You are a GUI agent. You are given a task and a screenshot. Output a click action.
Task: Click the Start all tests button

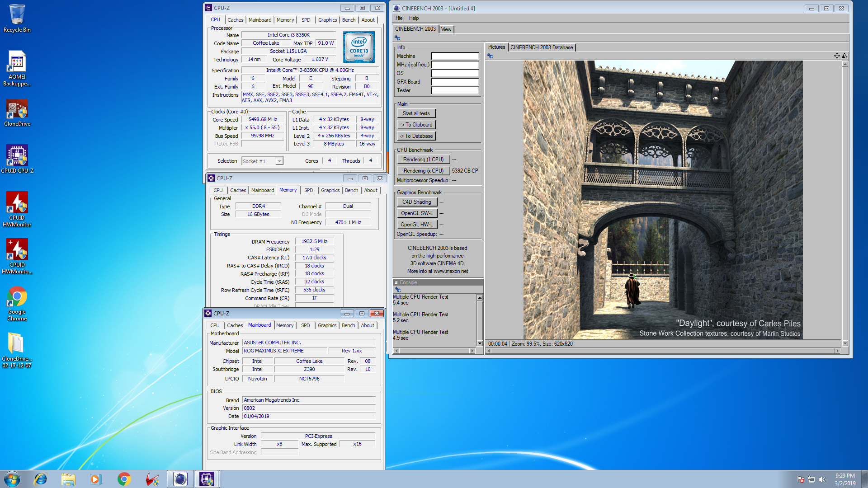[416, 113]
